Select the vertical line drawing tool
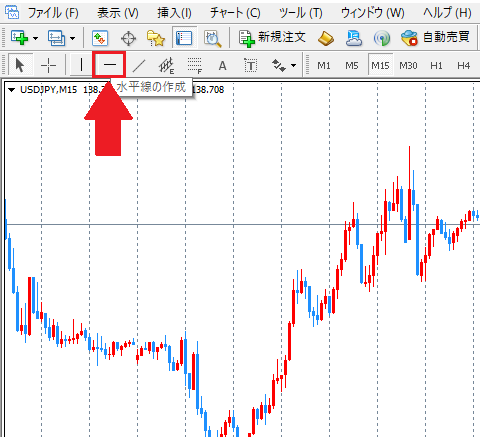480x437 pixels. (81, 65)
